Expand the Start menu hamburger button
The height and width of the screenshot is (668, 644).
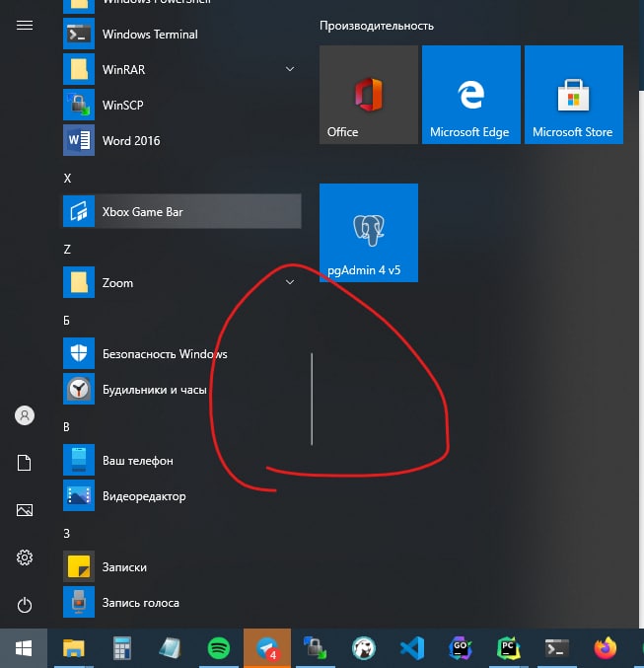(25, 25)
